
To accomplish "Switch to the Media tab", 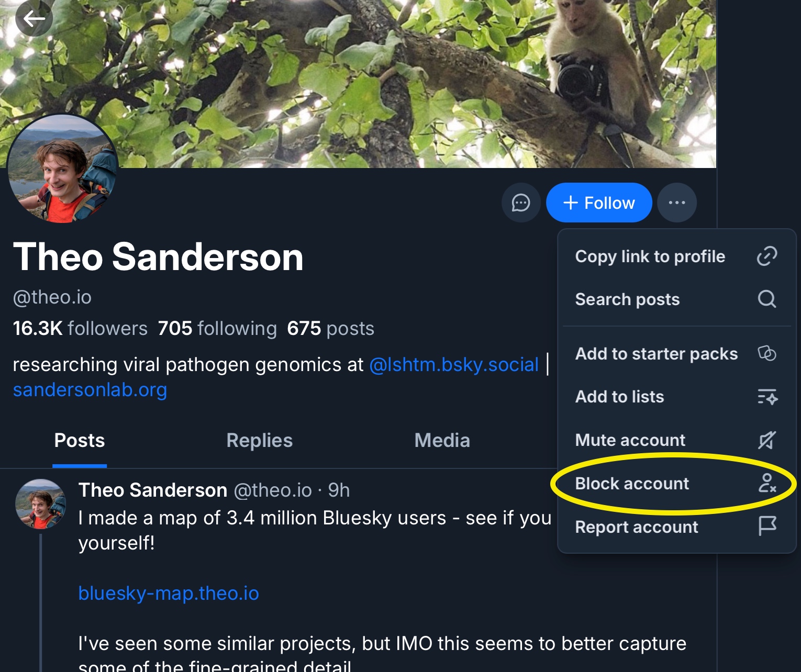I will [x=442, y=441].
